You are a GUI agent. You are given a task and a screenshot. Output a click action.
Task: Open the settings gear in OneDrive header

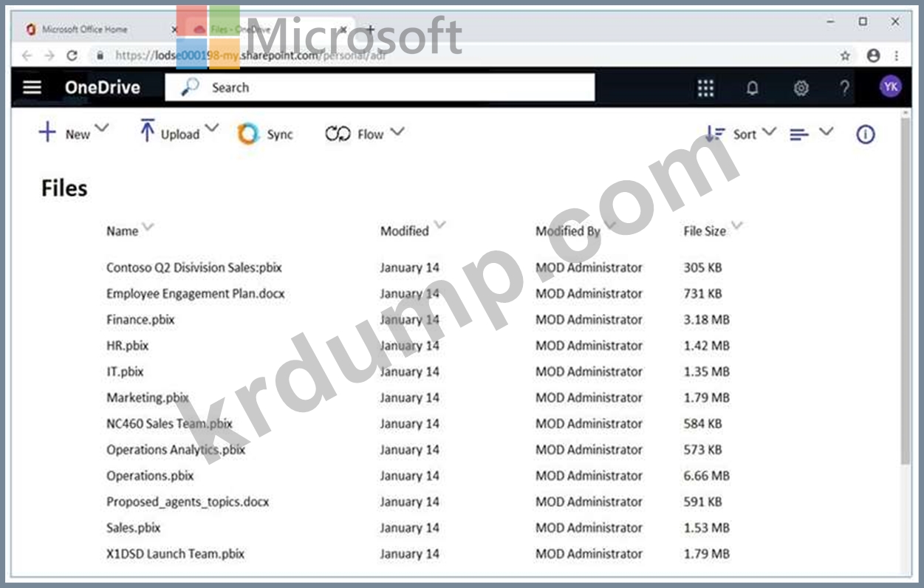tap(801, 88)
